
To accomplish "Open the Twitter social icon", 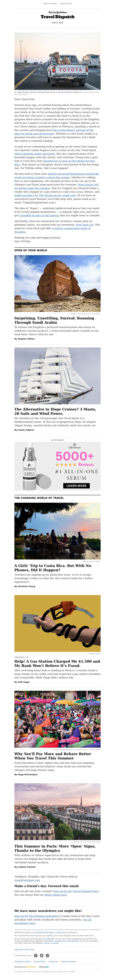I will (x=42, y=956).
